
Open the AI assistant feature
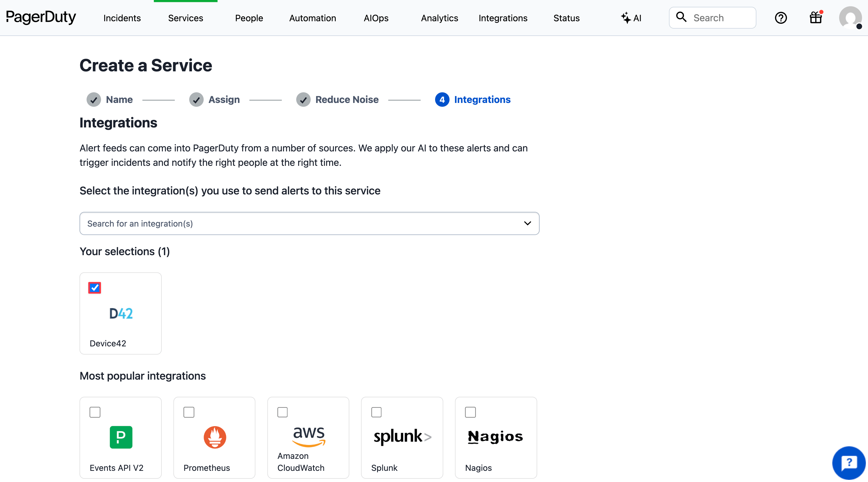tap(631, 17)
